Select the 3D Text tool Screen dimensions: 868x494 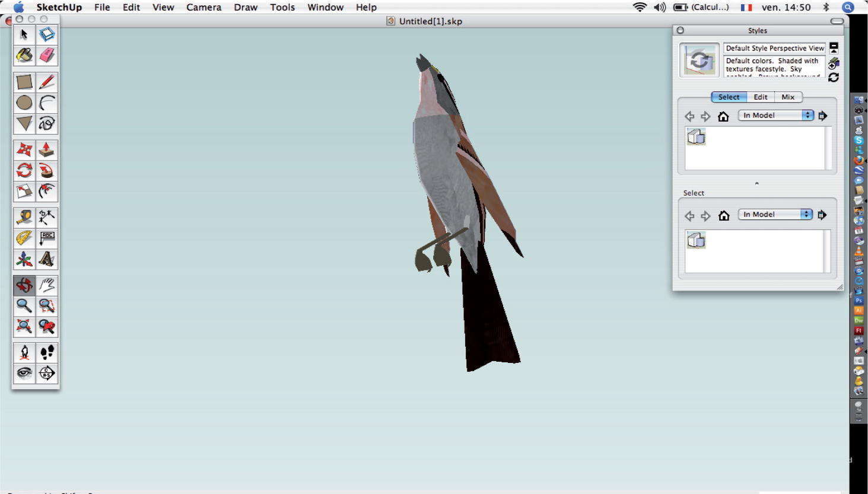47,259
